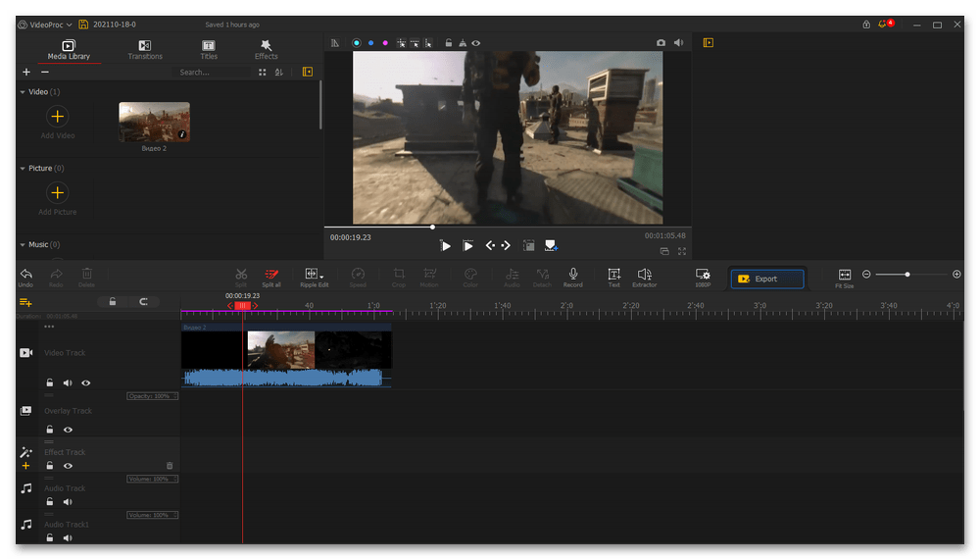Click the Split all tool
This screenshot has width=980, height=560.
271,275
